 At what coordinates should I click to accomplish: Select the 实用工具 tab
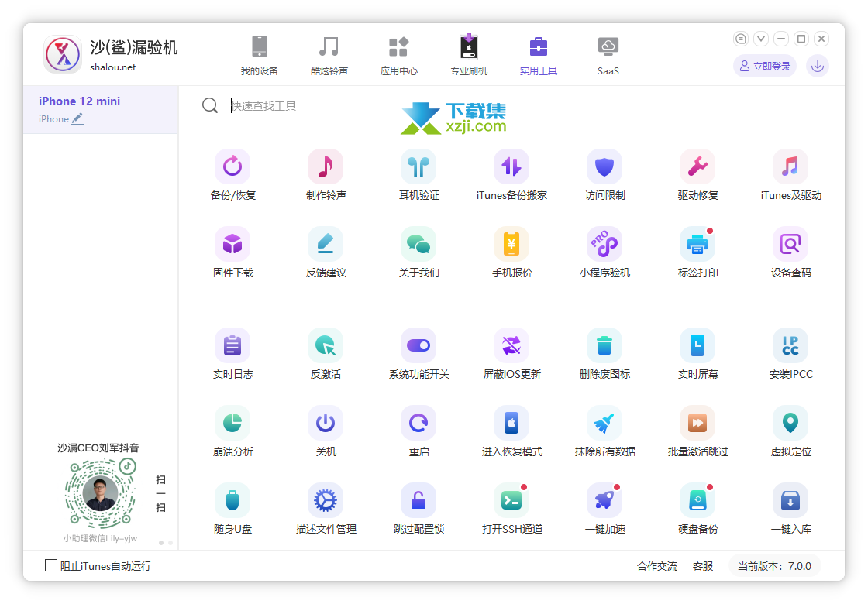click(538, 55)
